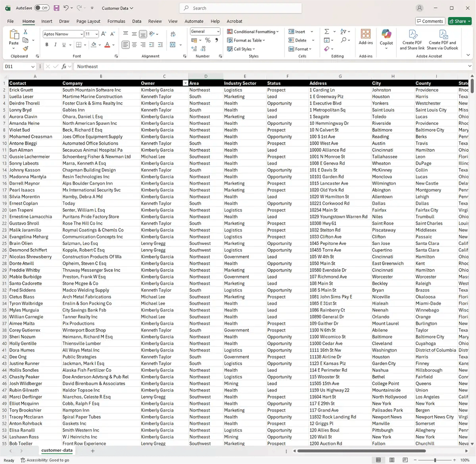Image resolution: width=476 pixels, height=464 pixels.
Task: Toggle Align Left in Alignment group
Action: tap(126, 45)
